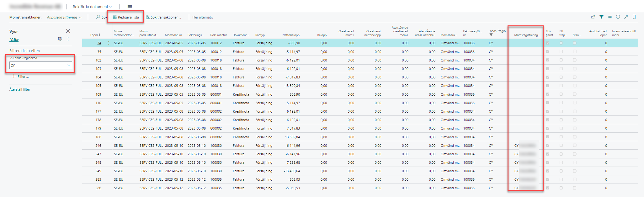Toggle EU trepart checkbox in row 35
This screenshot has height=197, width=644.
coord(561,51)
